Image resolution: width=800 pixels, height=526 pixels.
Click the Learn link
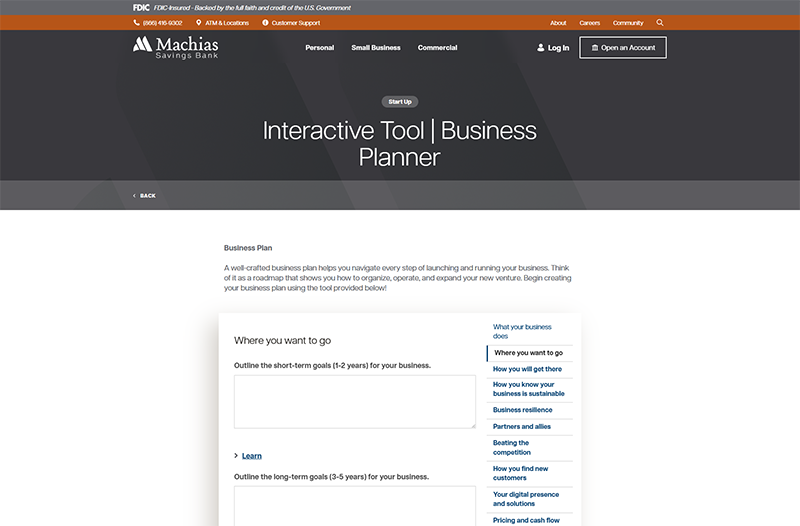252,456
